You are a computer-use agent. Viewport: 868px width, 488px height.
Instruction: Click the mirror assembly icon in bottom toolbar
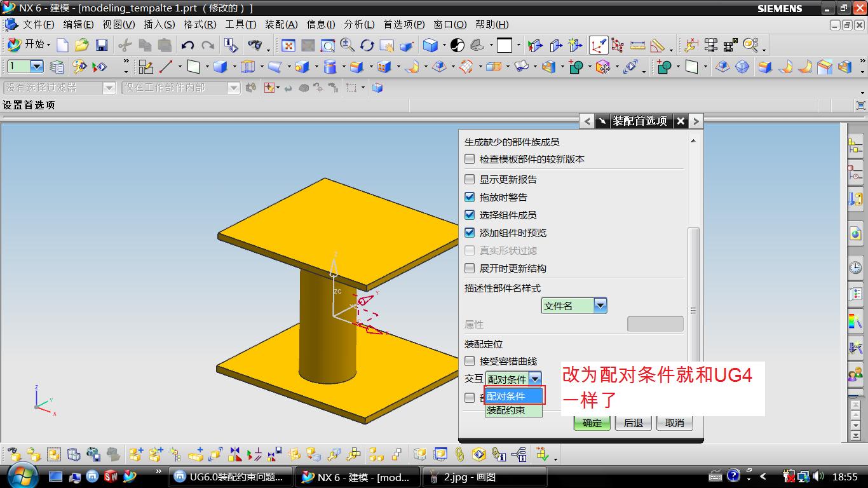tap(235, 454)
